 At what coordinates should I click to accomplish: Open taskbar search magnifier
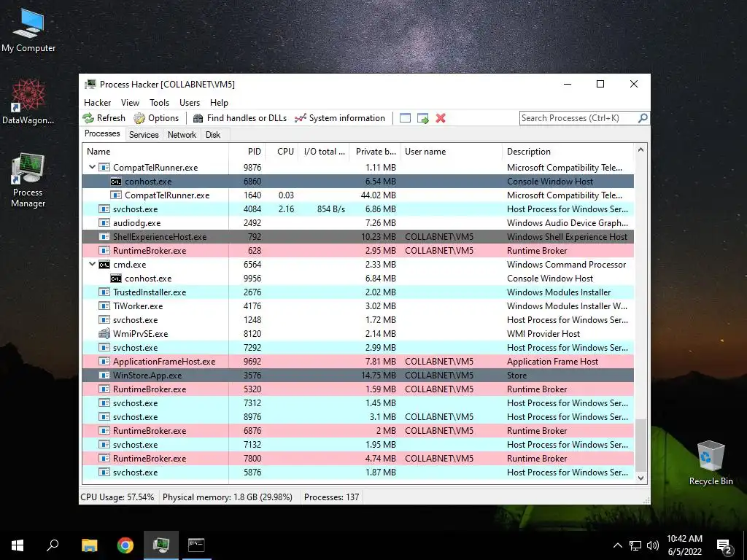(x=53, y=545)
